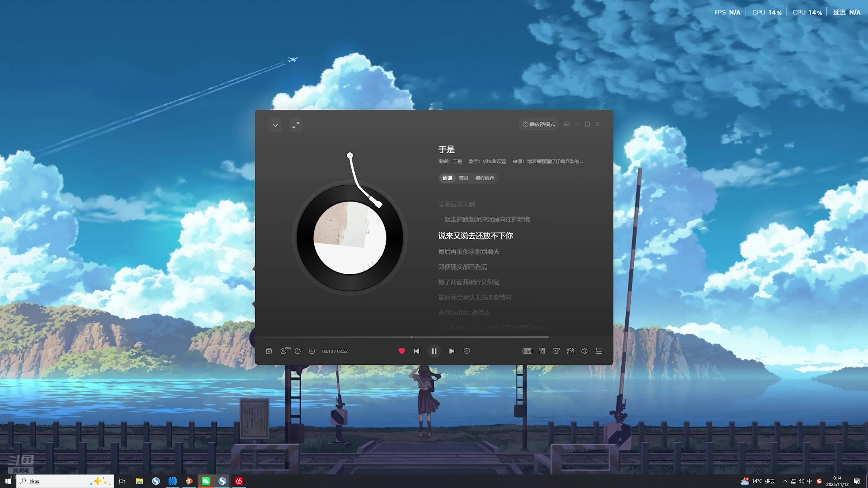Screen dimensions: 868x488
Task: Open the mini player window icon
Action: [566, 124]
